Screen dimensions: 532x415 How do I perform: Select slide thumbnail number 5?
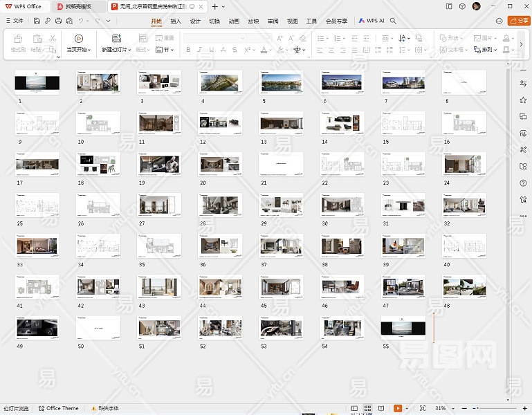tap(281, 82)
